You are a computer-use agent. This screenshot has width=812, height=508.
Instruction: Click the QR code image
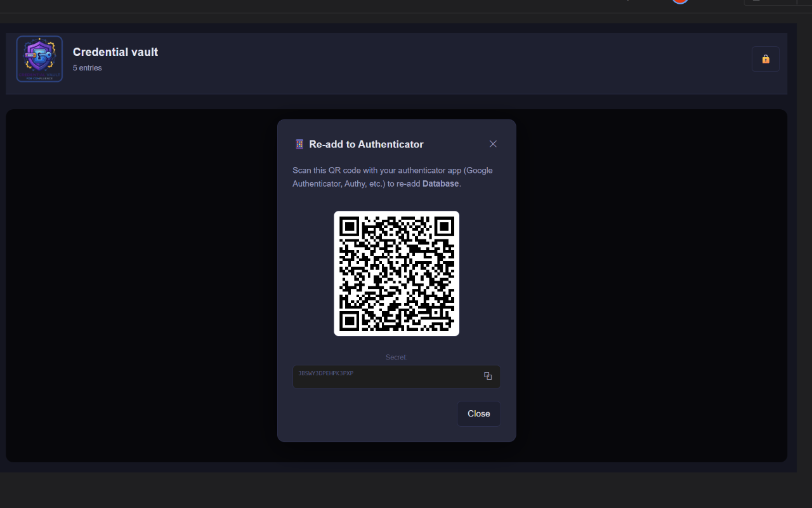(396, 273)
